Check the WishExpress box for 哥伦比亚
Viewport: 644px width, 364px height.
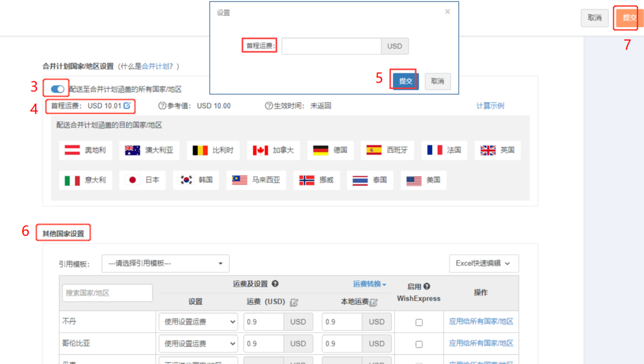(419, 344)
